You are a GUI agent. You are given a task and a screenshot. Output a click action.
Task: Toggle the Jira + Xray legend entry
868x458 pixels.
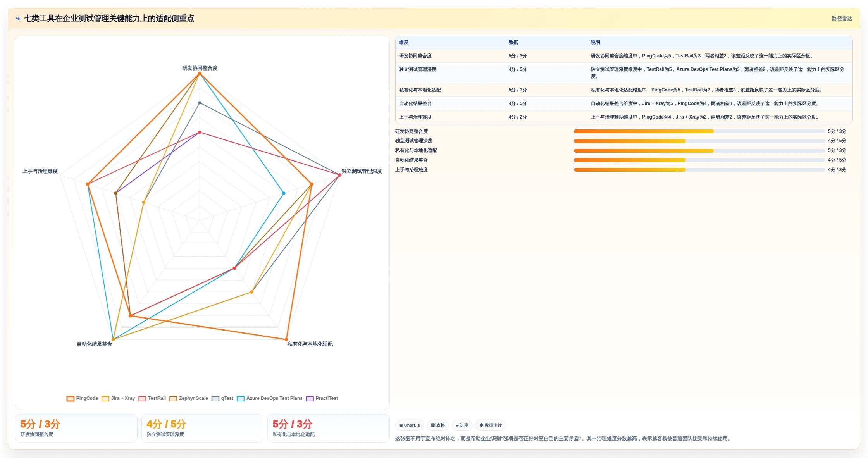point(118,398)
